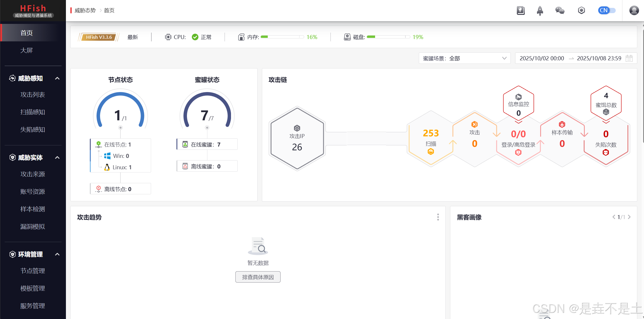Collapse the 环境管理 sidebar section
Viewport: 644px width, 319px height.
click(57, 254)
